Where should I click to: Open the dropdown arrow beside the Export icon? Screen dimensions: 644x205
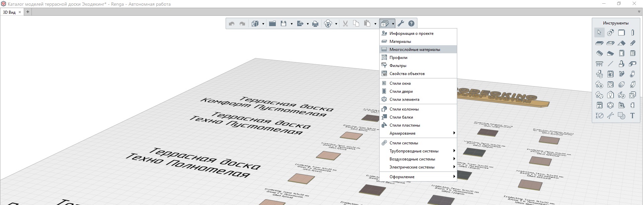pyautogui.click(x=308, y=24)
